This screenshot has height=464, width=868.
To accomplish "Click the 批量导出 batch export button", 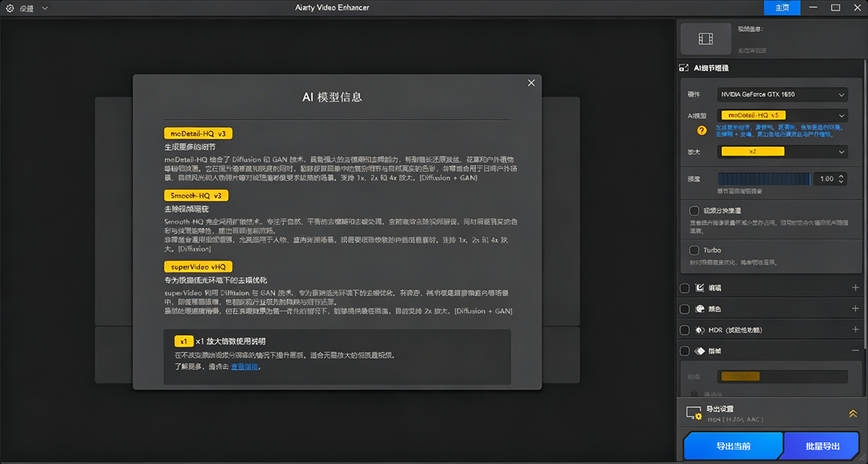I will pos(822,447).
